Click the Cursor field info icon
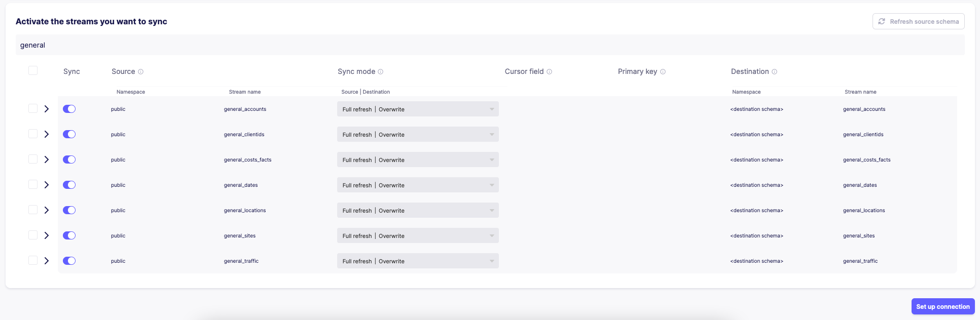The image size is (980, 320). coord(550,72)
